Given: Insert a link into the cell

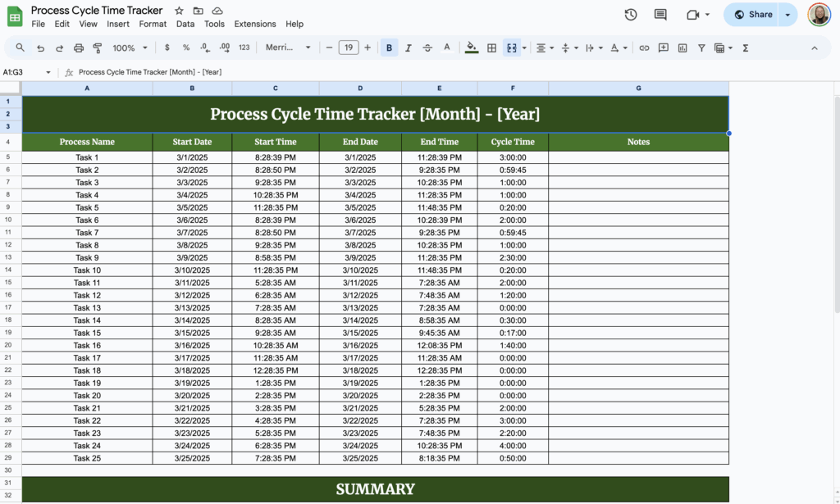Looking at the screenshot, I should (x=644, y=48).
